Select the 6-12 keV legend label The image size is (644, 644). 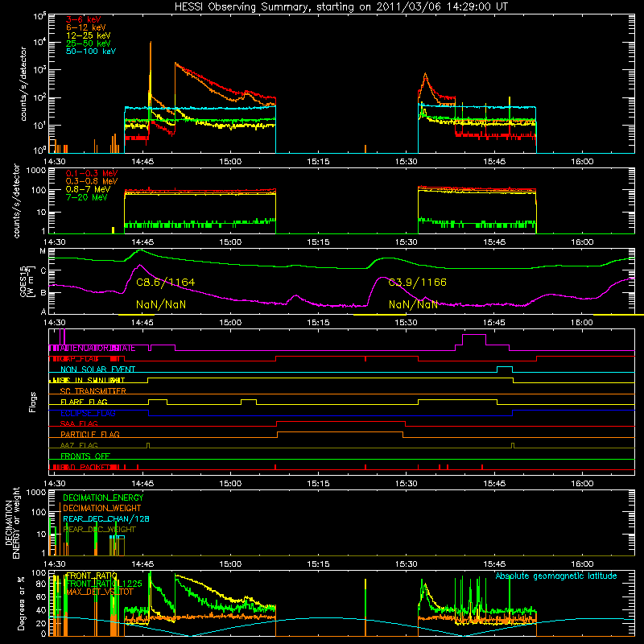click(86, 27)
